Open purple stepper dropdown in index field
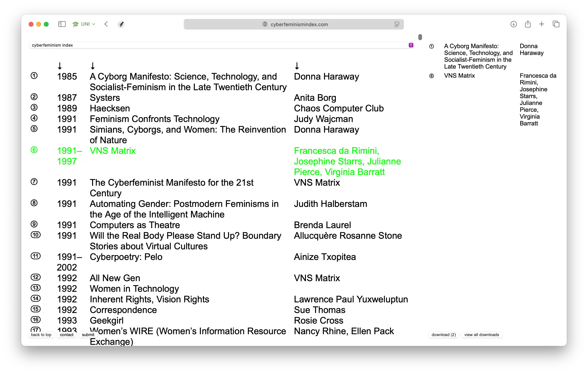588x374 pixels. point(411,45)
